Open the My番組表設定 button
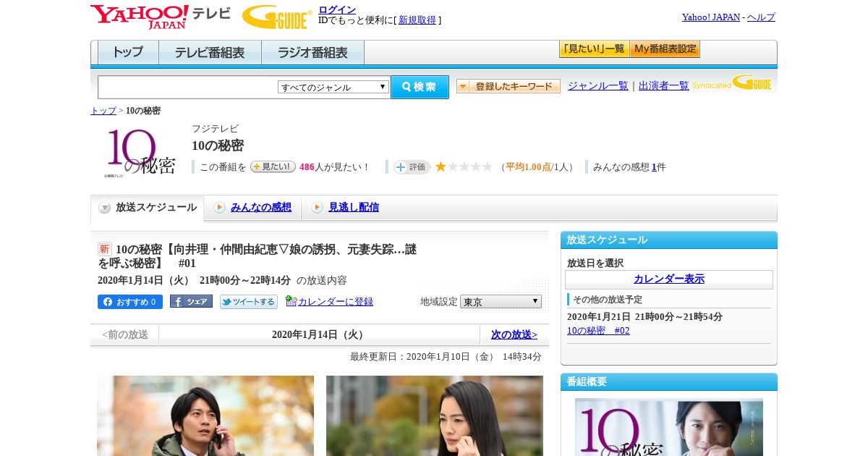868x456 pixels. pos(665,49)
